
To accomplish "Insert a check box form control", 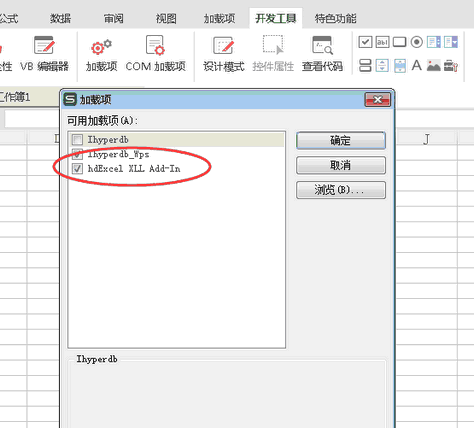I will [x=365, y=42].
